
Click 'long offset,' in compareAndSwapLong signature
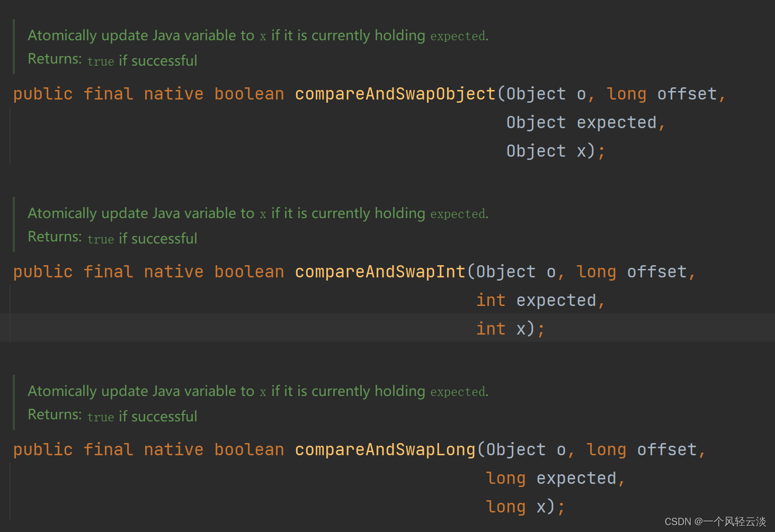[646, 449]
